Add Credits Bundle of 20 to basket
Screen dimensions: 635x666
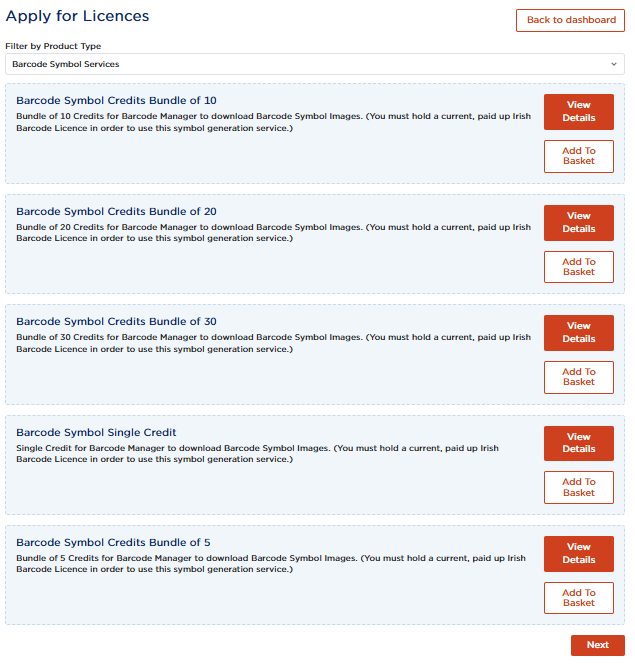[x=578, y=267]
